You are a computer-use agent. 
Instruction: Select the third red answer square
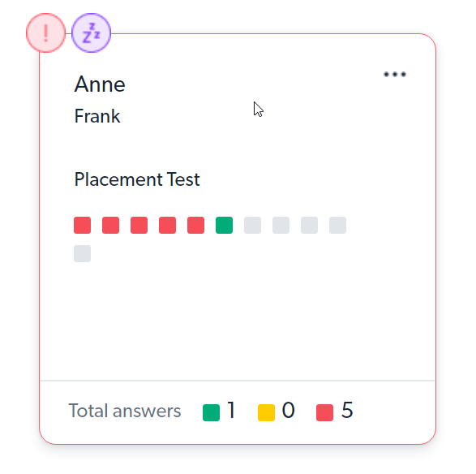pos(139,225)
